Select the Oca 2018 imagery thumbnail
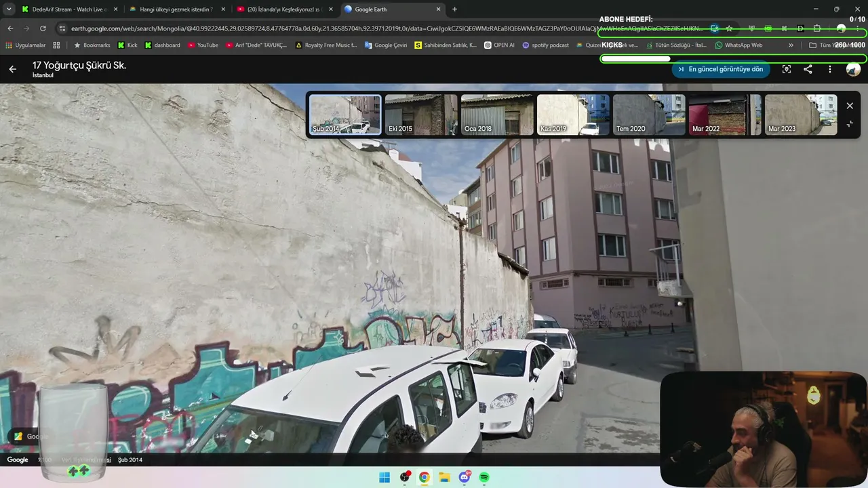The image size is (868, 488). coord(497,115)
